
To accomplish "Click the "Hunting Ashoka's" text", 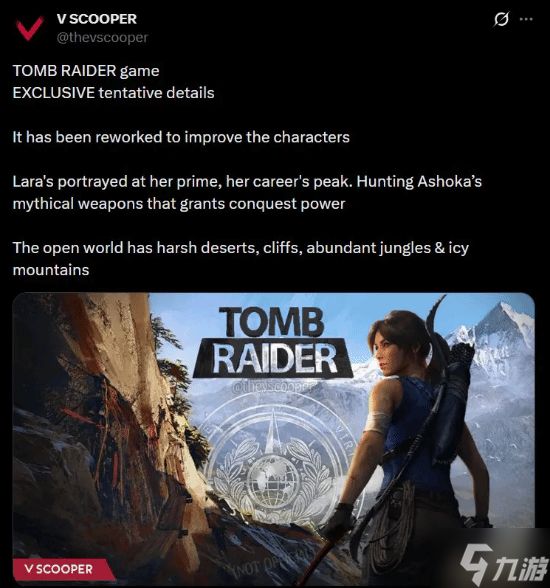I will coord(419,181).
